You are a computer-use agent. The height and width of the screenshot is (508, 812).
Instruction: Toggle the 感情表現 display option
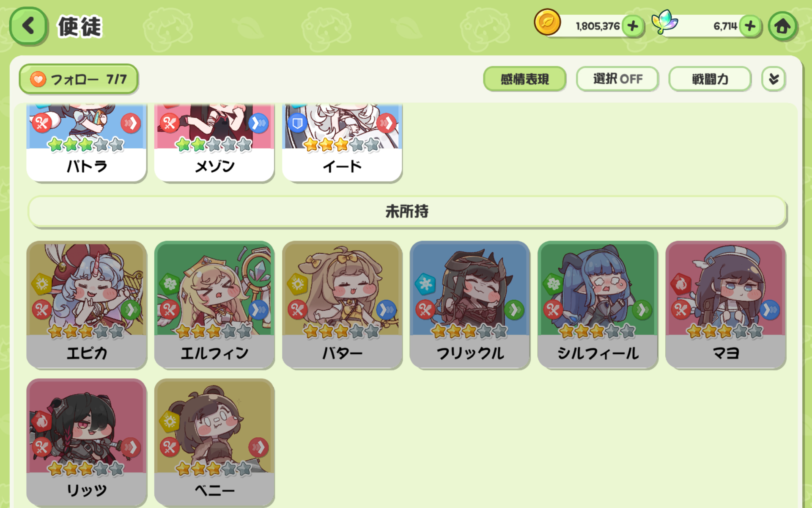pos(524,79)
